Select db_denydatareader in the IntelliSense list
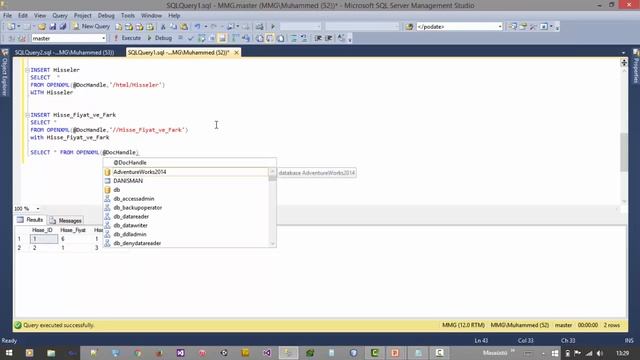640x360 pixels. (186, 243)
